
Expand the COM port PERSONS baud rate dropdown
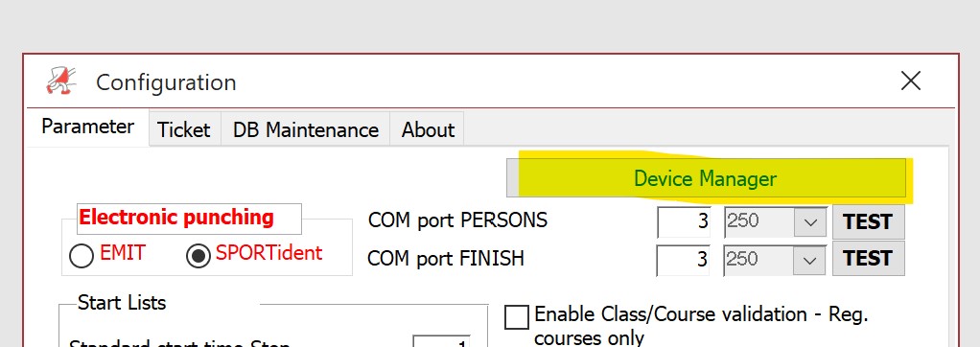point(810,222)
